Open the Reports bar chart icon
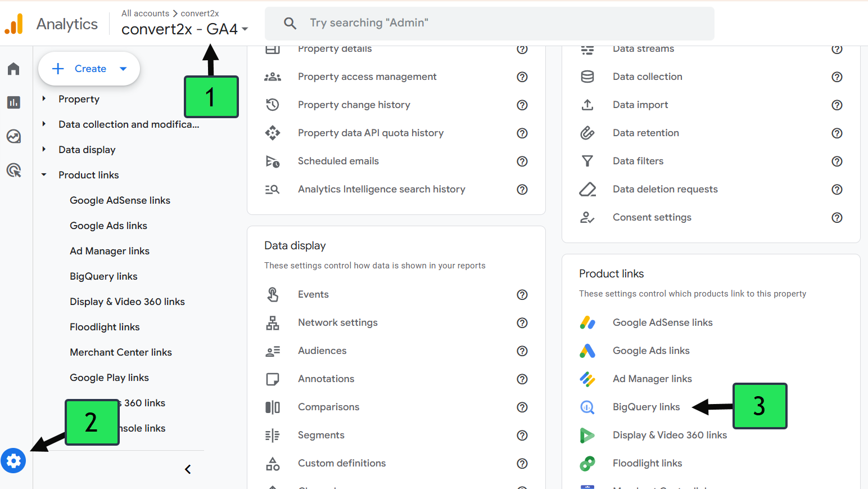This screenshot has height=489, width=868. pyautogui.click(x=13, y=102)
